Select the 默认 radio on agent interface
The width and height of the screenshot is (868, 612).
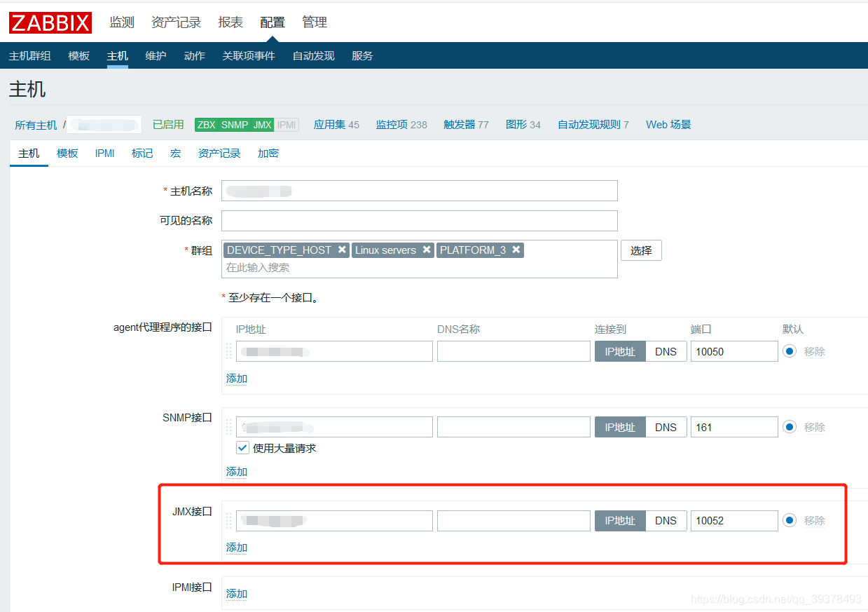click(790, 351)
